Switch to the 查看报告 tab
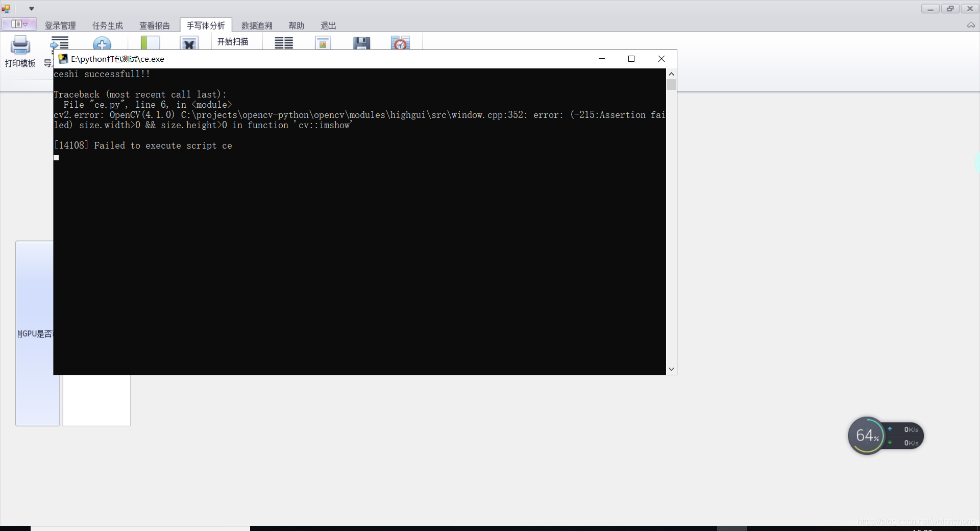 pyautogui.click(x=155, y=26)
